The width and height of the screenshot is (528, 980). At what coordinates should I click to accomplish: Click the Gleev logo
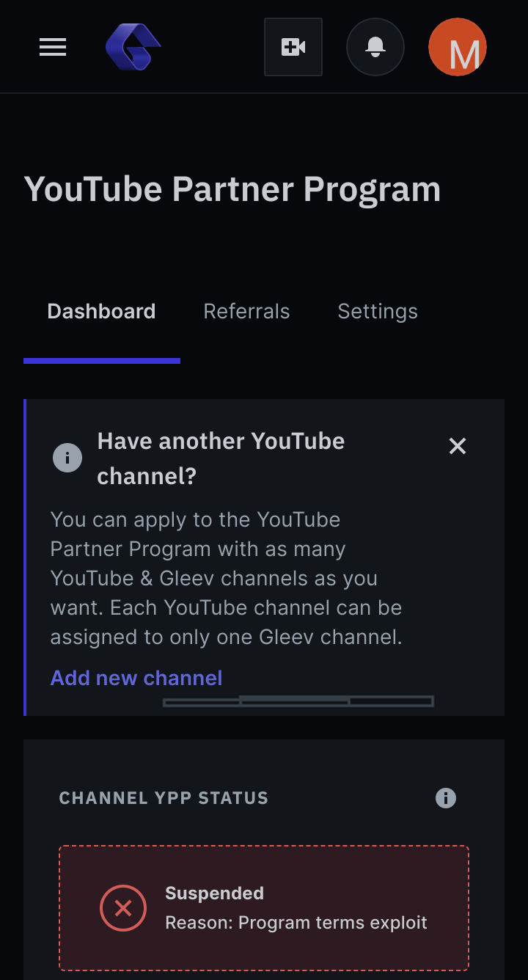point(133,47)
